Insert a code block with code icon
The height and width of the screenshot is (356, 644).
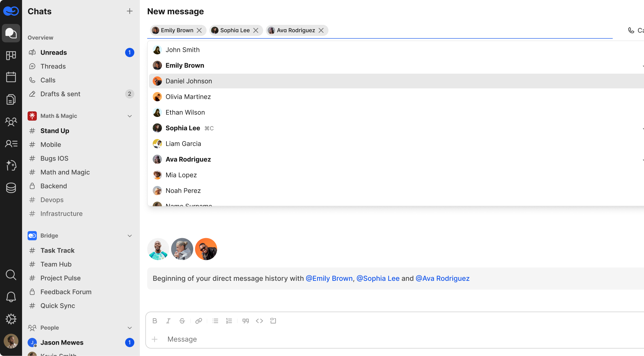point(259,321)
